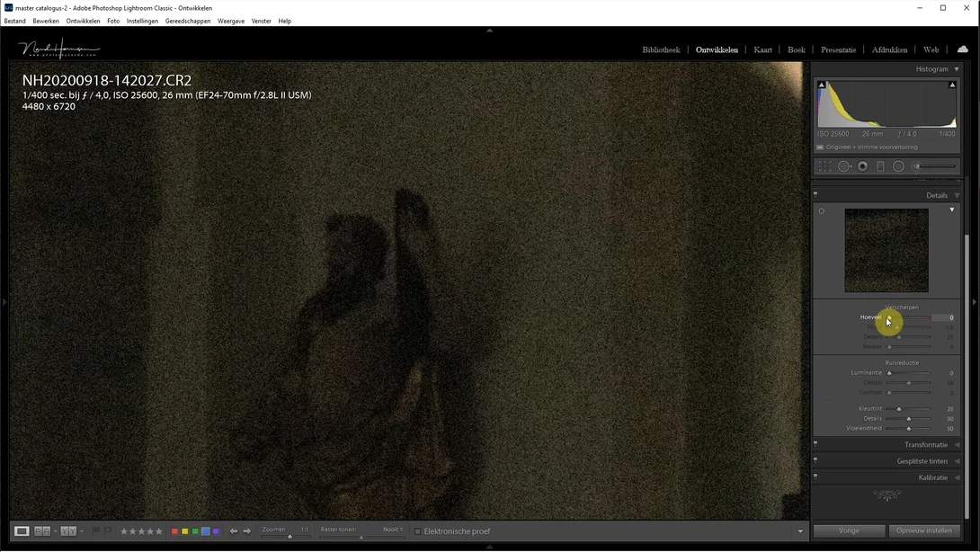Switch to Kaart module

[x=762, y=49]
